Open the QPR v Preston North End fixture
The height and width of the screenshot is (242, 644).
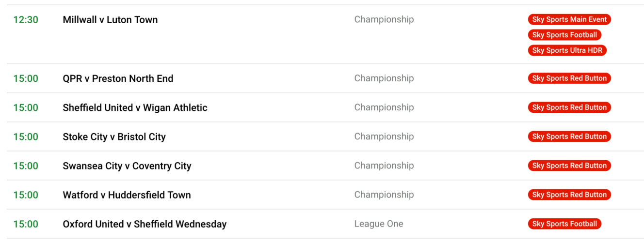118,78
